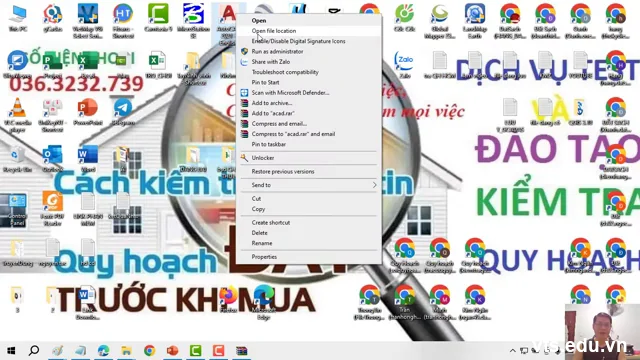Open the Recycle Bin icon
The image size is (640, 360).
click(18, 159)
